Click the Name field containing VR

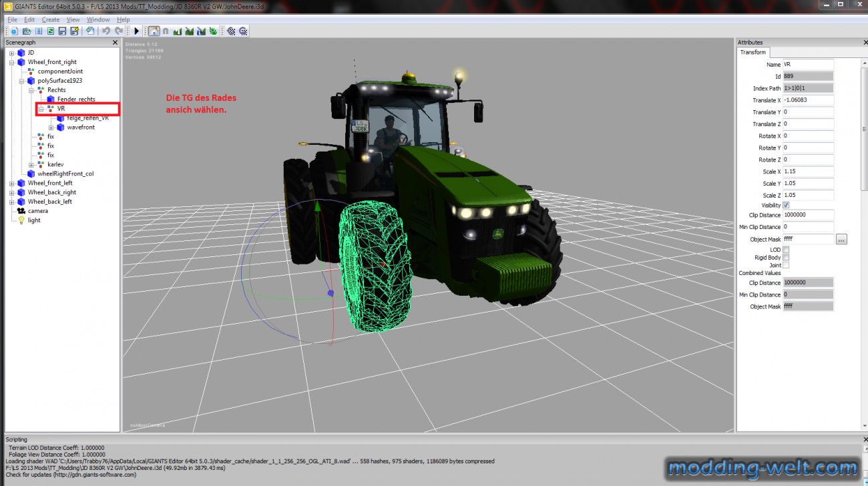pyautogui.click(x=808, y=65)
